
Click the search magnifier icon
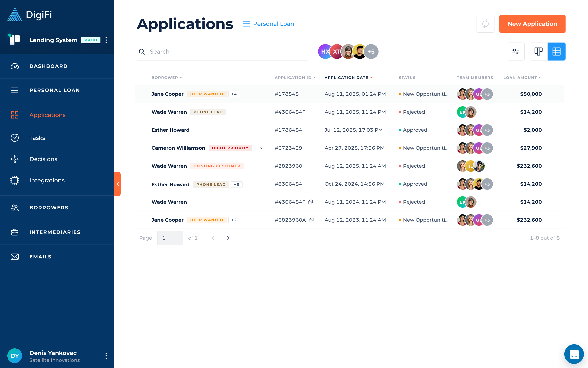point(142,52)
